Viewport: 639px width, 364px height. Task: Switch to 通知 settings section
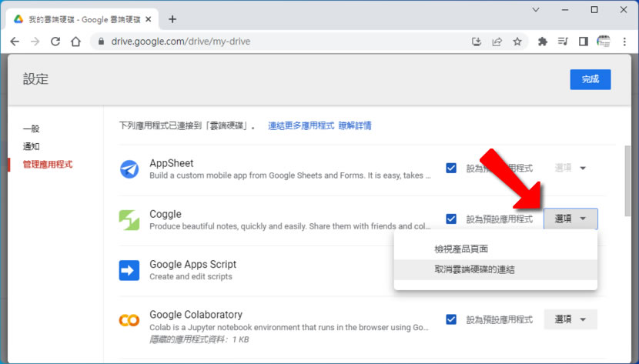pyautogui.click(x=31, y=146)
